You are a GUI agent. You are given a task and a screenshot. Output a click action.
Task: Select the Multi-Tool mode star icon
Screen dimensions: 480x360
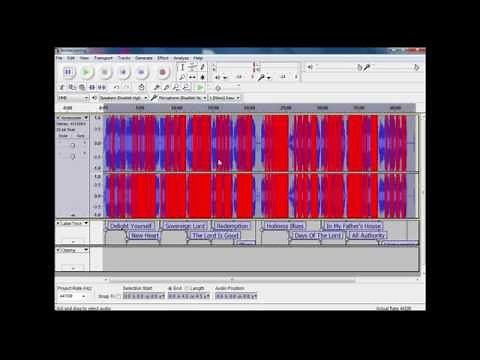point(202,77)
